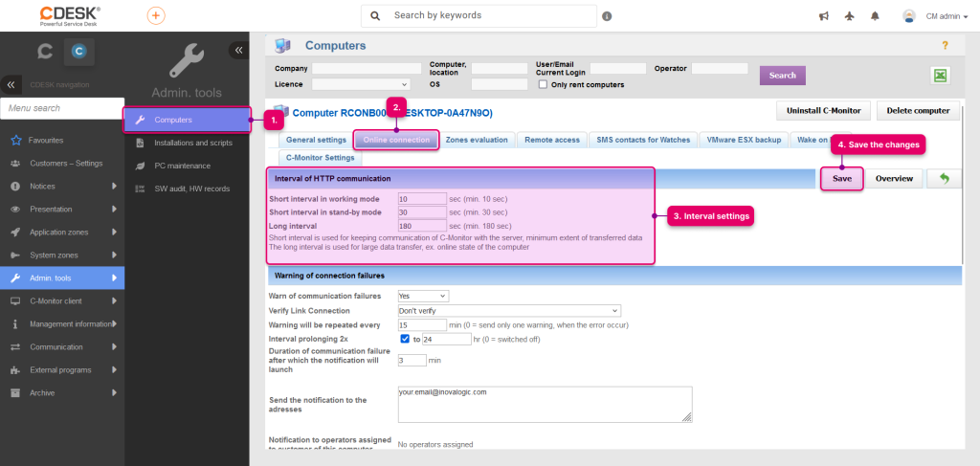980x466 pixels.
Task: Click the Uninstall C-Monitor button
Action: click(x=824, y=111)
